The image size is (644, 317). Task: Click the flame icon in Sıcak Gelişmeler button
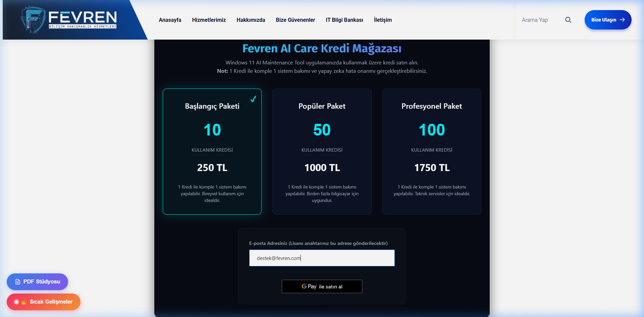24,302
